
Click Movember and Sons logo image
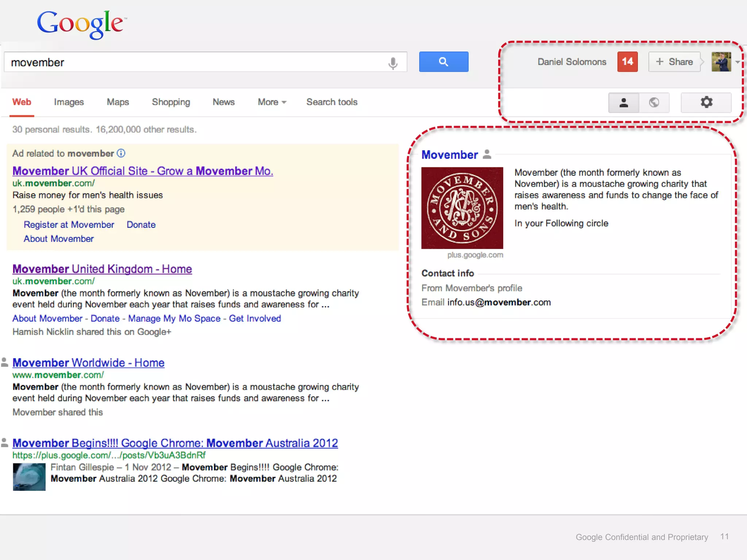pos(462,208)
